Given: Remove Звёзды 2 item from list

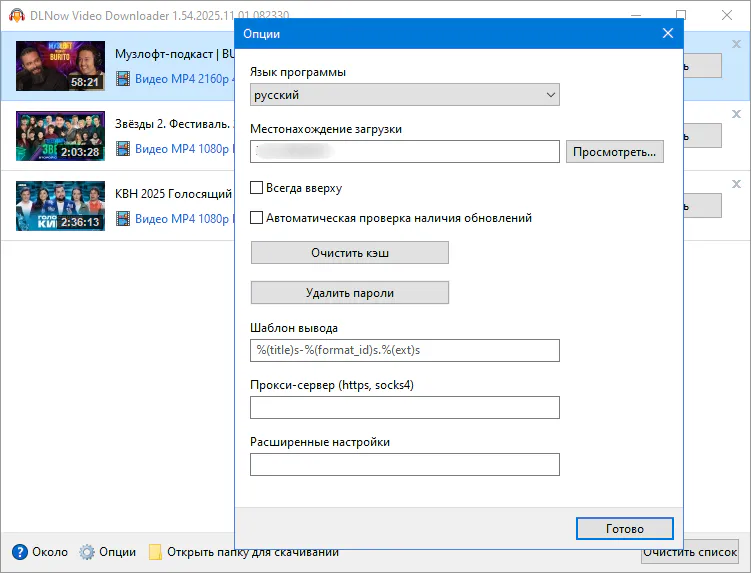Looking at the screenshot, I should (x=736, y=114).
